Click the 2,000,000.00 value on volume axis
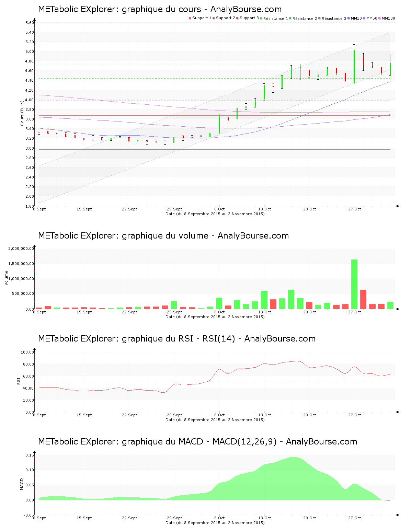The width and height of the screenshot is (412, 532). point(21,248)
